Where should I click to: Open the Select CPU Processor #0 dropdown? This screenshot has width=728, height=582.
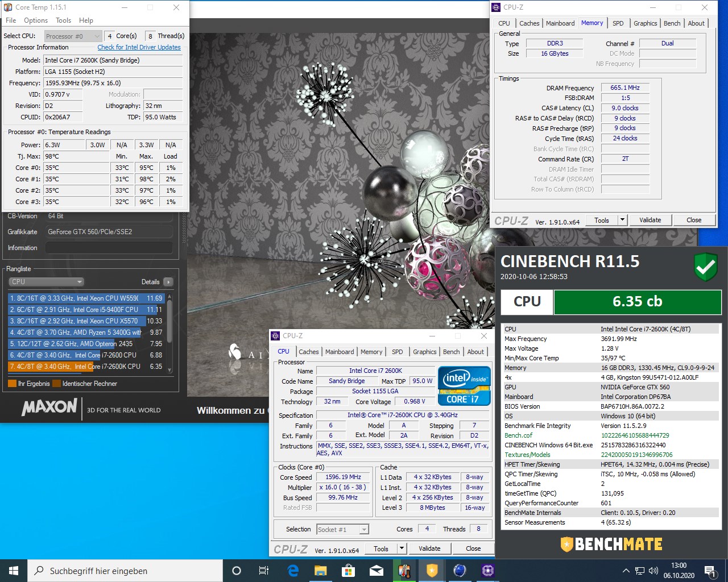(73, 36)
